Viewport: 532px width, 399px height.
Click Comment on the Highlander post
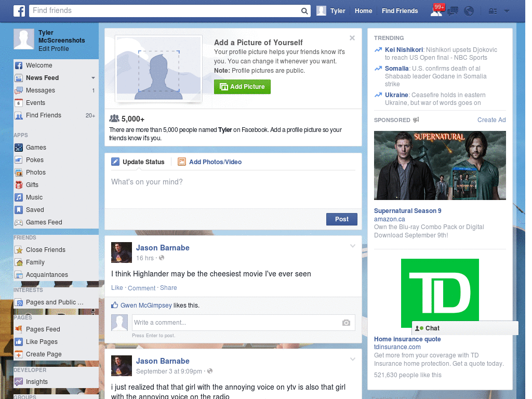point(141,288)
